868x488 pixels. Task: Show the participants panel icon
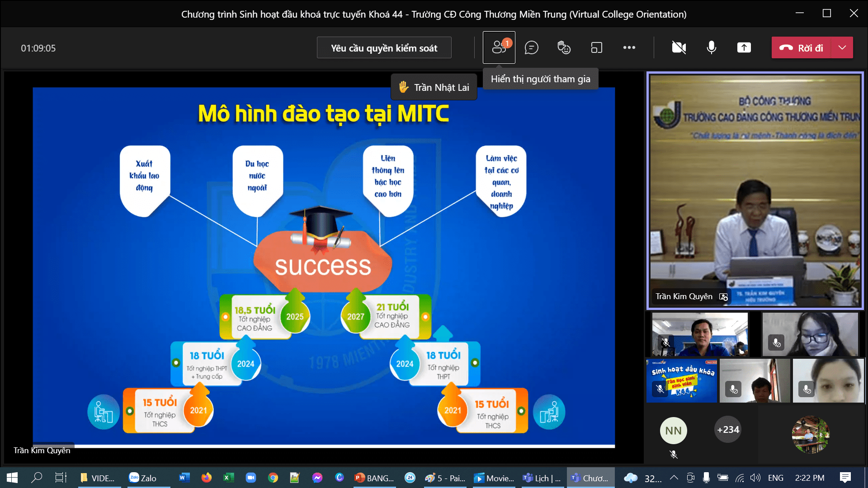pyautogui.click(x=499, y=47)
